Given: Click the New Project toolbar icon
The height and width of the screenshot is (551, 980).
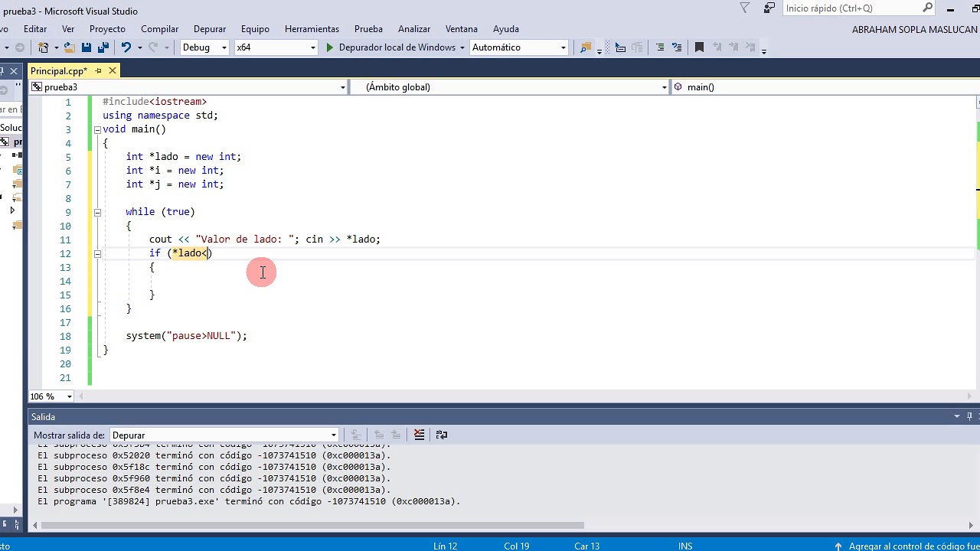Looking at the screenshot, I should [x=43, y=47].
